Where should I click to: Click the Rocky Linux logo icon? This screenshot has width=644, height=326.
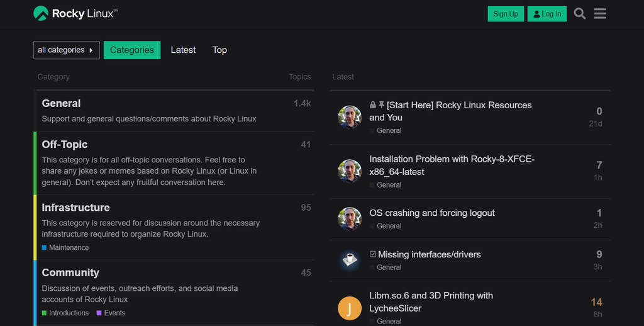pyautogui.click(x=41, y=13)
